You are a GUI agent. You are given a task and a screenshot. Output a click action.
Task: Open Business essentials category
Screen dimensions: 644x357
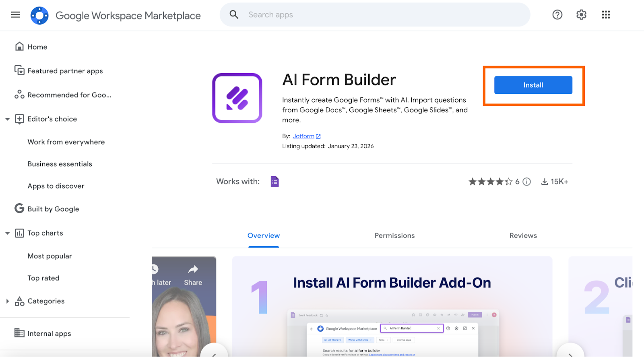click(60, 164)
